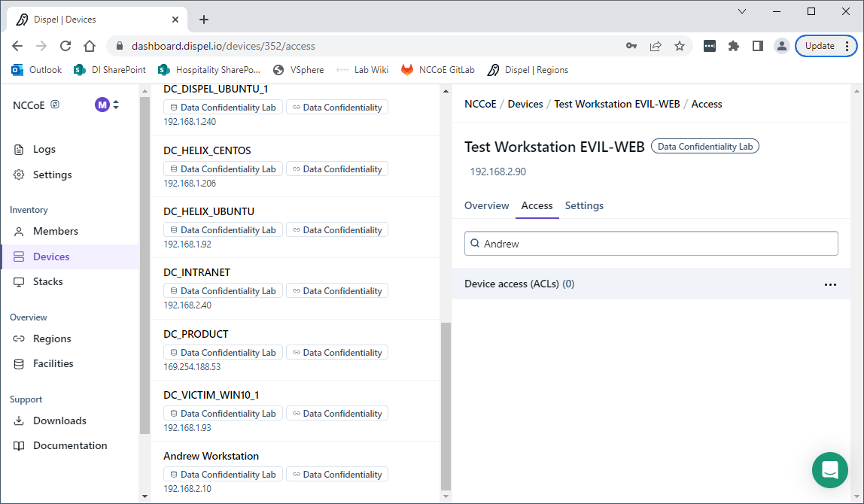864x504 pixels.
Task: Click the Update browser button
Action: coord(820,46)
